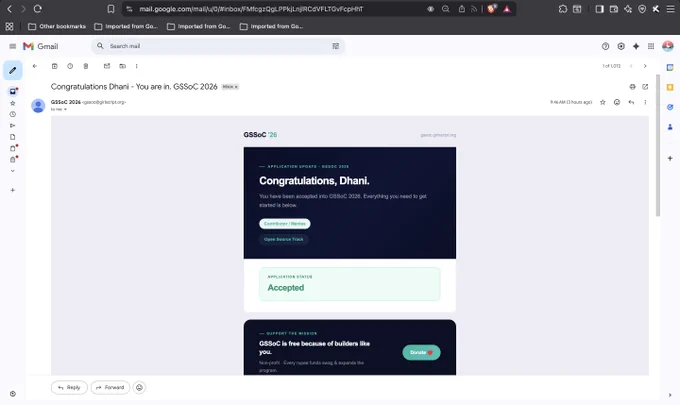Open email in a new window

(x=645, y=87)
